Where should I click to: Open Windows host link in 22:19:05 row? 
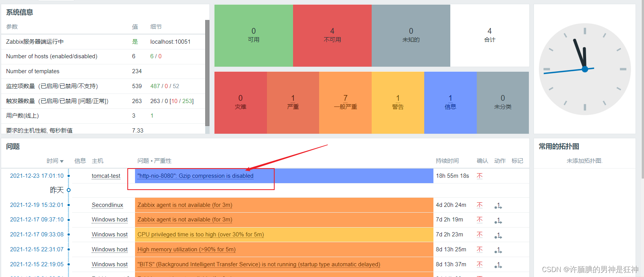click(110, 264)
